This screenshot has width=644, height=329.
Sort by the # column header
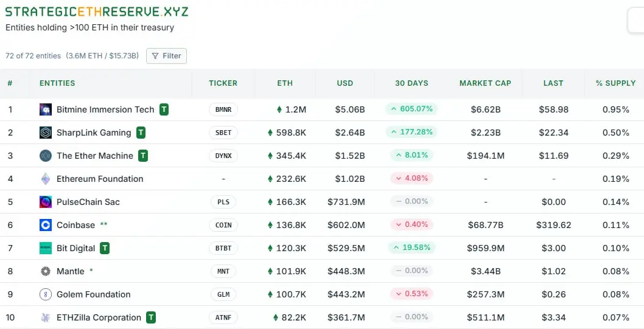click(x=10, y=83)
